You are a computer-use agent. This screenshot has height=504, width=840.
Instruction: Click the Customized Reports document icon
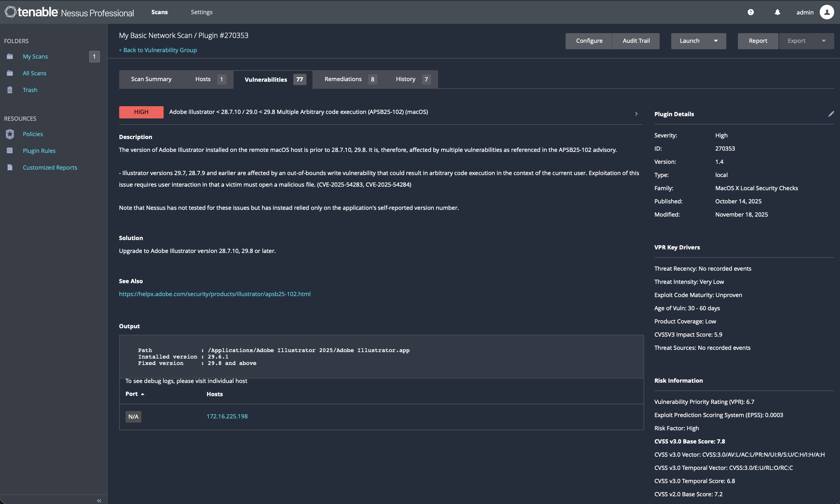10,167
